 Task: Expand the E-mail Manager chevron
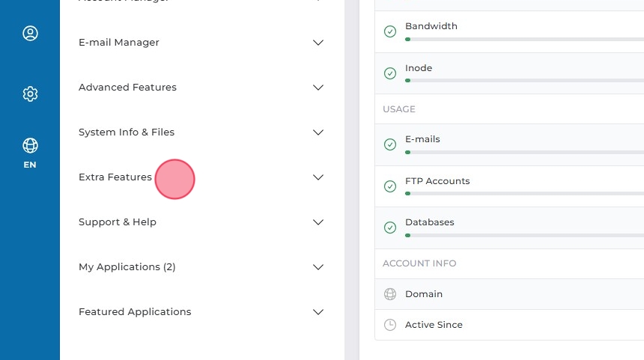point(318,43)
